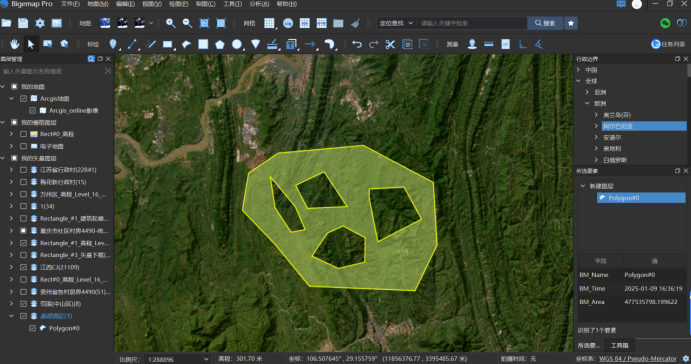The width and height of the screenshot is (691, 364).
Task: Open the 地图(M) menu
Action: tap(98, 4)
